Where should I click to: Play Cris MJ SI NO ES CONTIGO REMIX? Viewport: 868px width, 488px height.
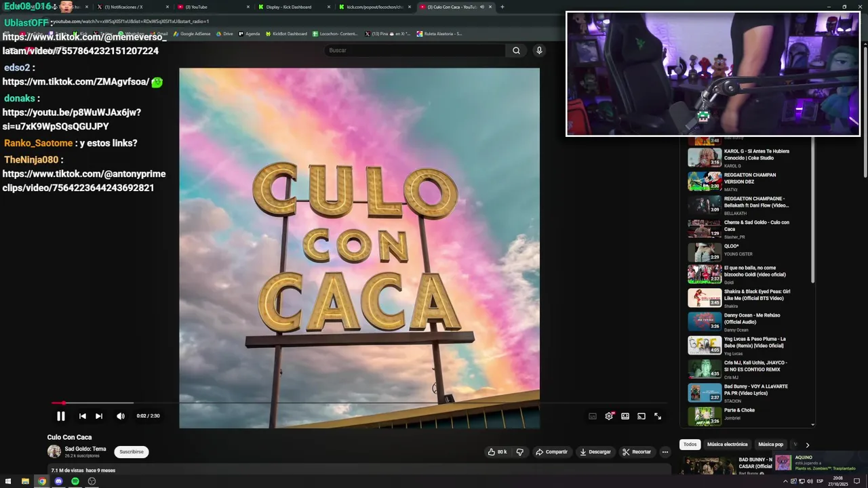coord(739,369)
